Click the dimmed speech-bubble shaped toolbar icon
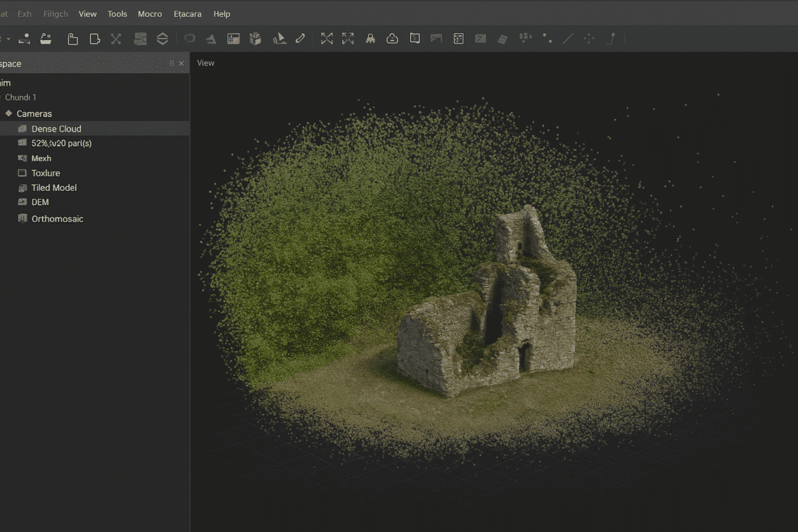This screenshot has width=798, height=532. pos(190,39)
